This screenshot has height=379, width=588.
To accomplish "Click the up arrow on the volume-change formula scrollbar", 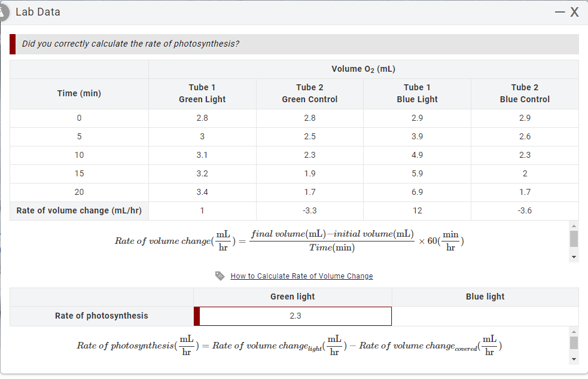I will pyautogui.click(x=574, y=226).
